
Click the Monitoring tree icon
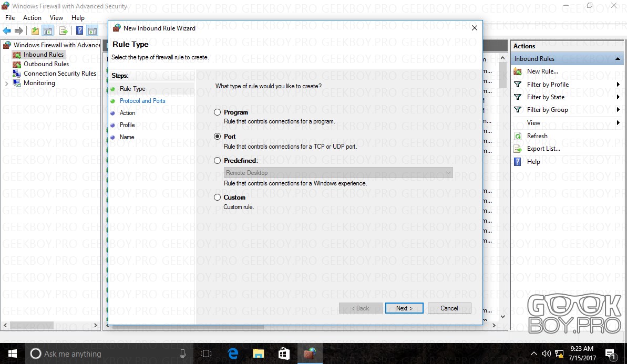(17, 82)
